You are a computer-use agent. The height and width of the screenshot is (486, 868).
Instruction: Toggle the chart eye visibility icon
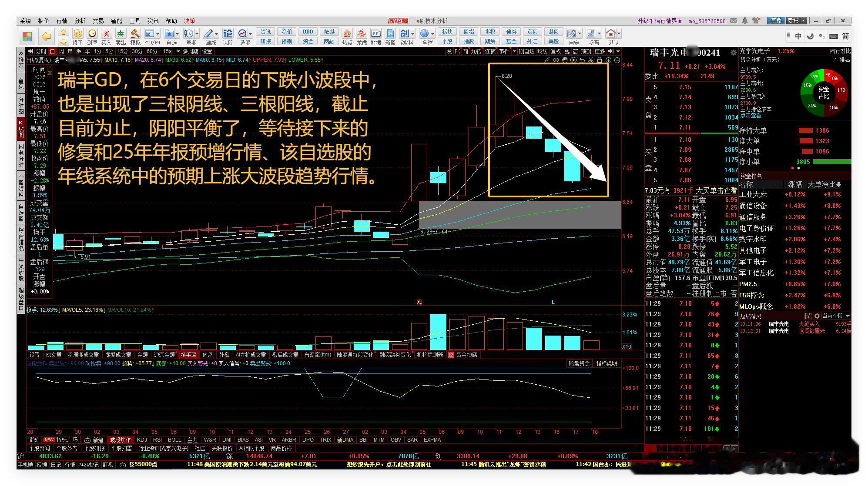[x=556, y=60]
